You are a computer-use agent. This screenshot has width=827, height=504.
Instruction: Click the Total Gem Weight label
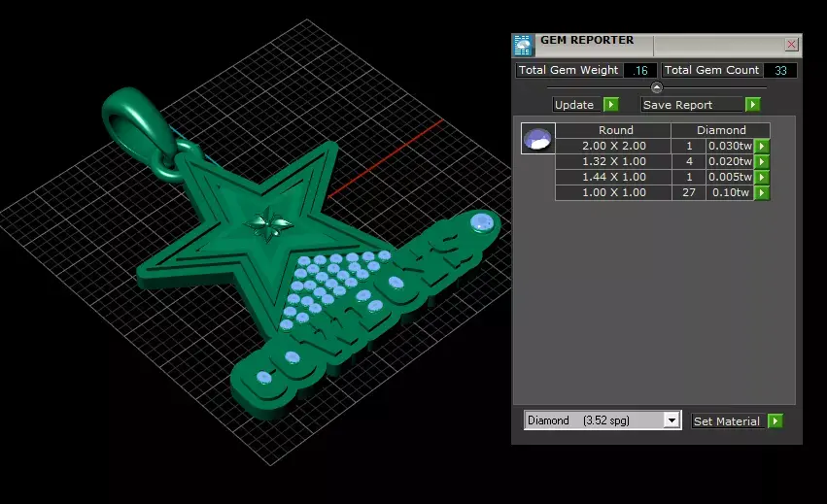[x=569, y=70]
